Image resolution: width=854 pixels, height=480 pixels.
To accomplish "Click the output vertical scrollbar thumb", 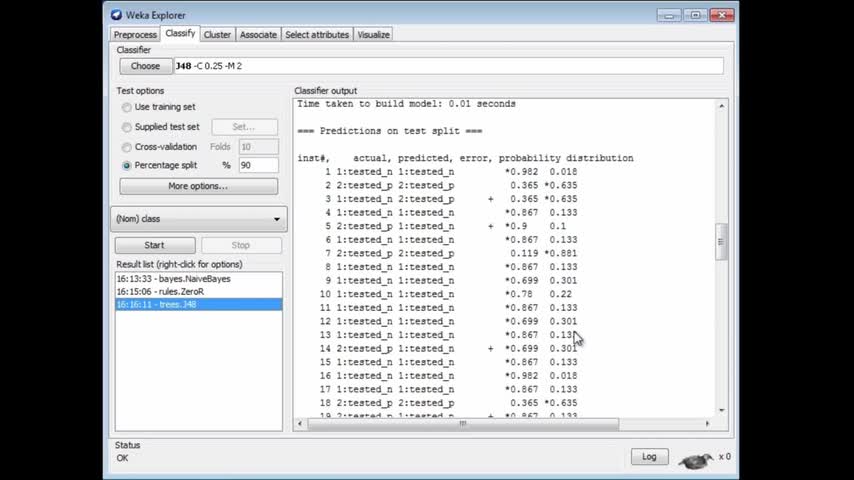I will (721, 242).
